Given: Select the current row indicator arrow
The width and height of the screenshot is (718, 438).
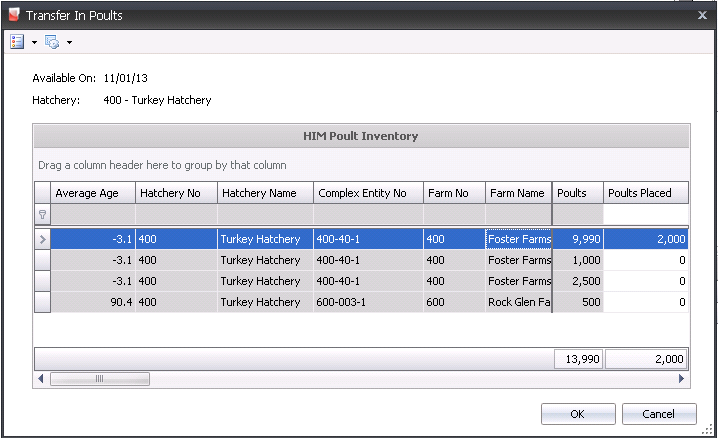Looking at the screenshot, I should coord(42,239).
